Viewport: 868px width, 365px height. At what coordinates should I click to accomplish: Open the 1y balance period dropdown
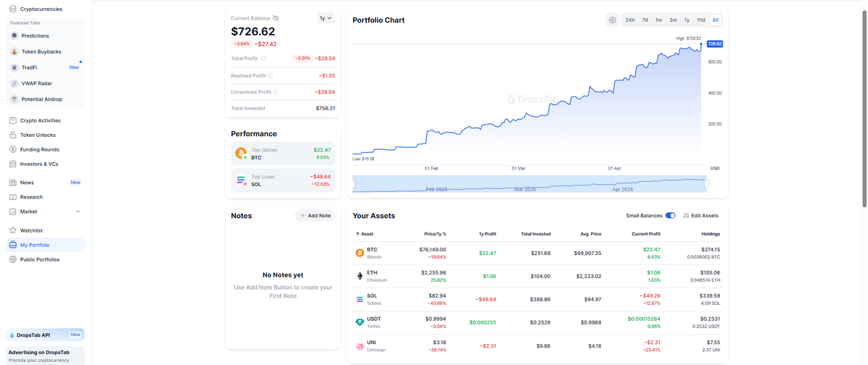tap(325, 18)
